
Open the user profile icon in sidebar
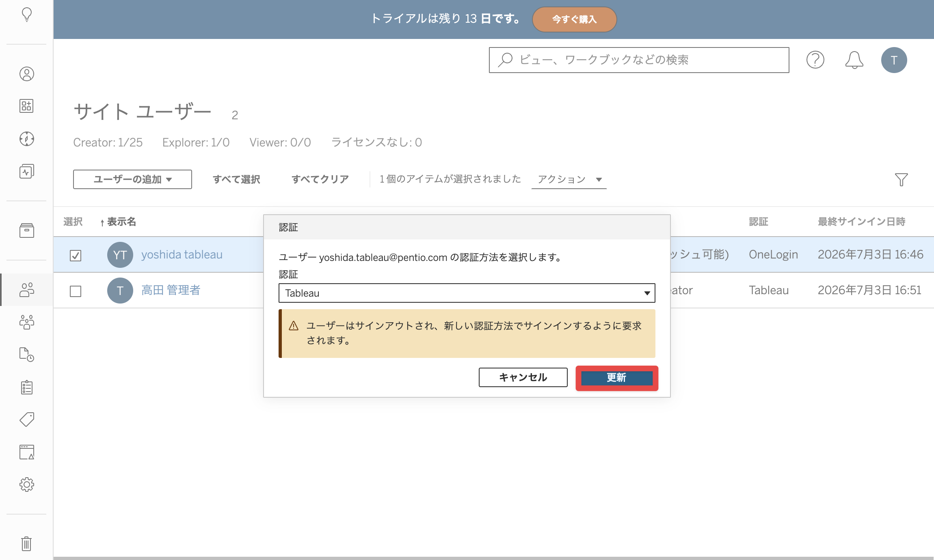pyautogui.click(x=27, y=74)
